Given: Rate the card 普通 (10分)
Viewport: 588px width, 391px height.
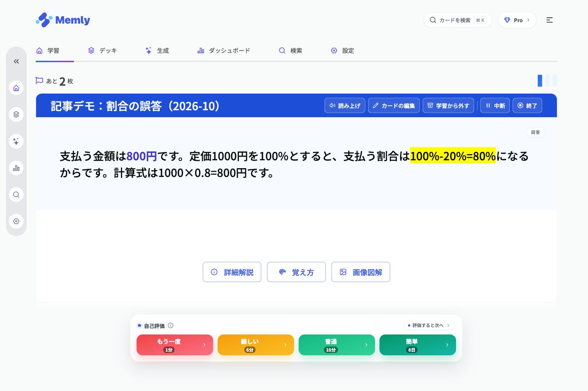Looking at the screenshot, I should [337, 345].
